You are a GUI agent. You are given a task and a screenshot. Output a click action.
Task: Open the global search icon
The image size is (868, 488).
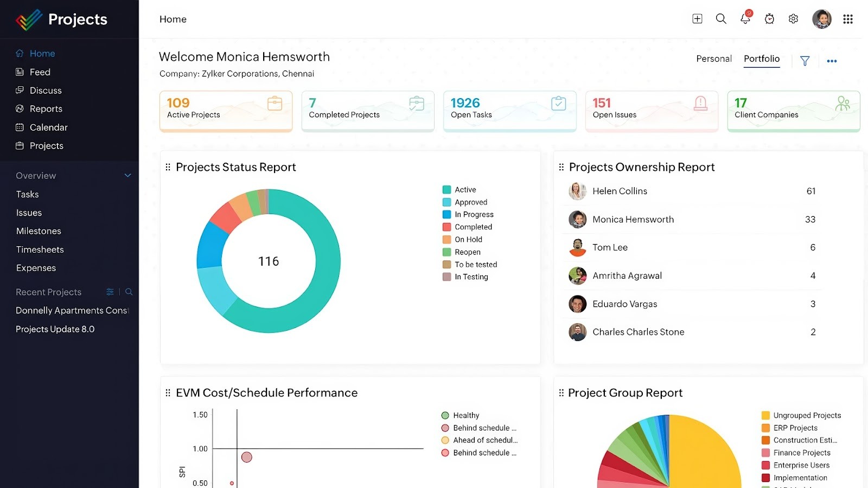coord(721,18)
